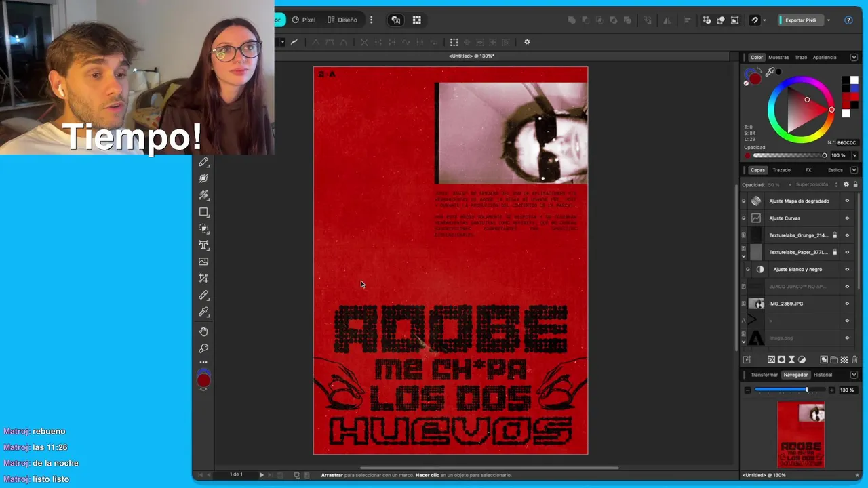
Task: Switch to the Pixel studio
Action: (x=304, y=20)
